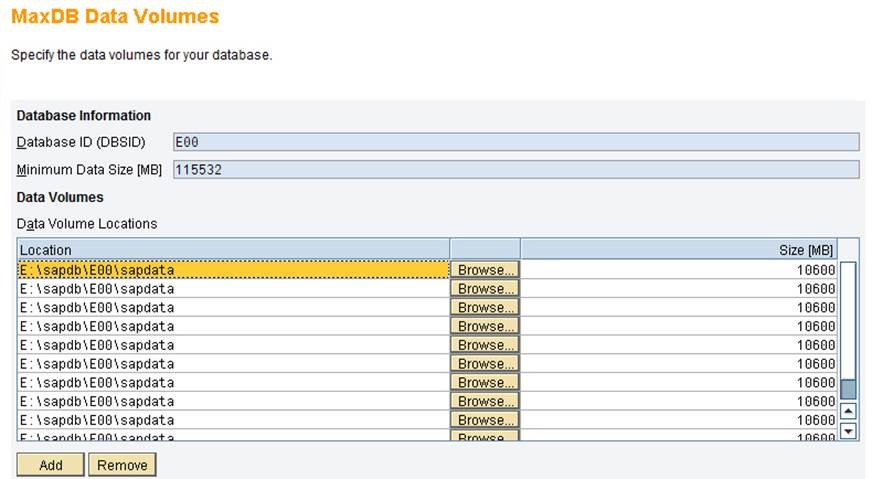Viewport: 872px width, 479px height.
Task: Click the table scroll down arrow
Action: [848, 431]
